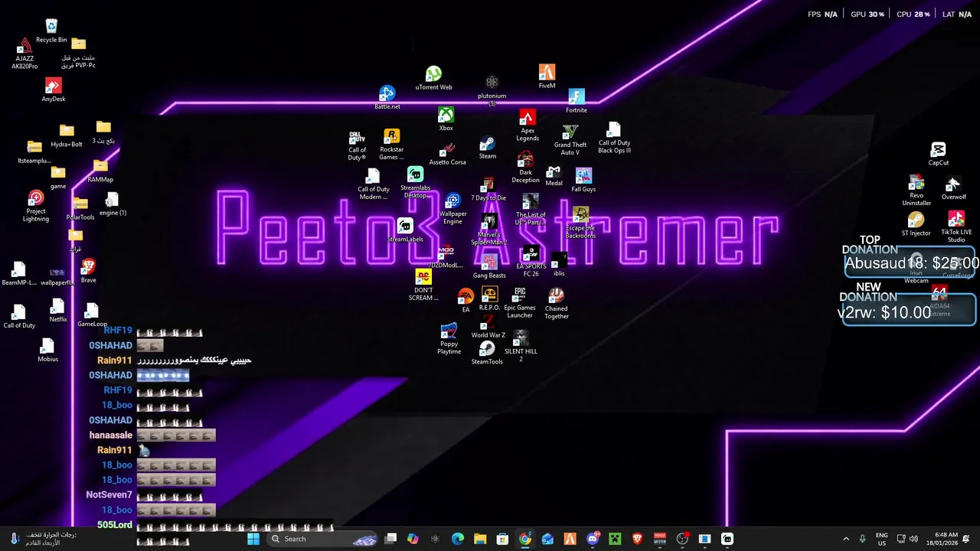Open the Windows Start menu
This screenshot has width=980, height=551.
(x=253, y=539)
